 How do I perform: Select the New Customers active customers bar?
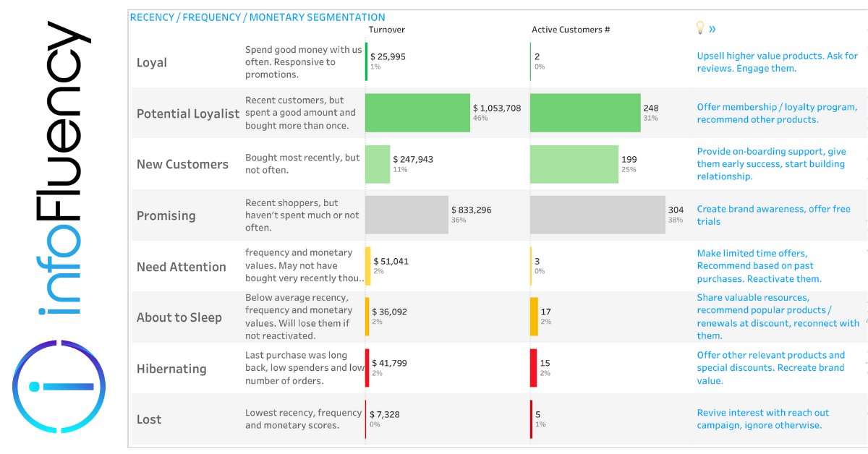(x=574, y=164)
